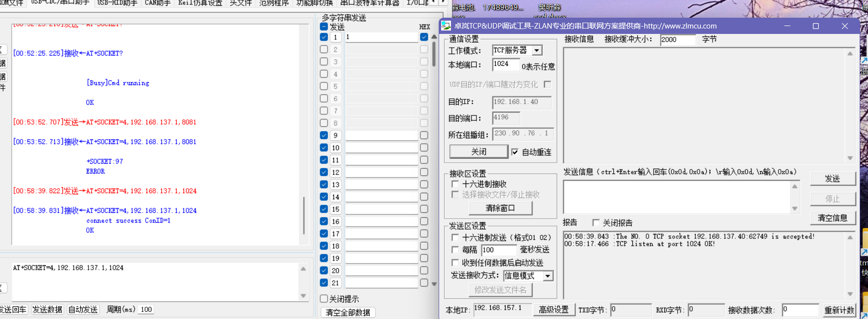Uncheck the send checkbox for row 9

tap(324, 135)
